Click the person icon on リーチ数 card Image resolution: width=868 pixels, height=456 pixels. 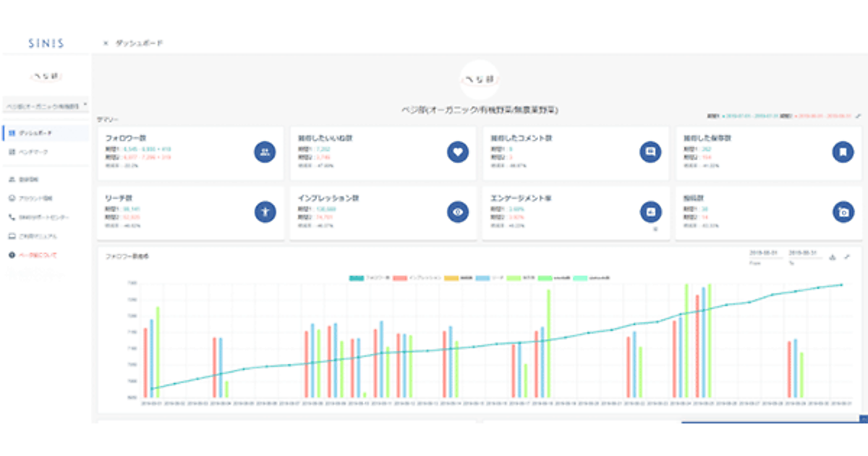(264, 211)
